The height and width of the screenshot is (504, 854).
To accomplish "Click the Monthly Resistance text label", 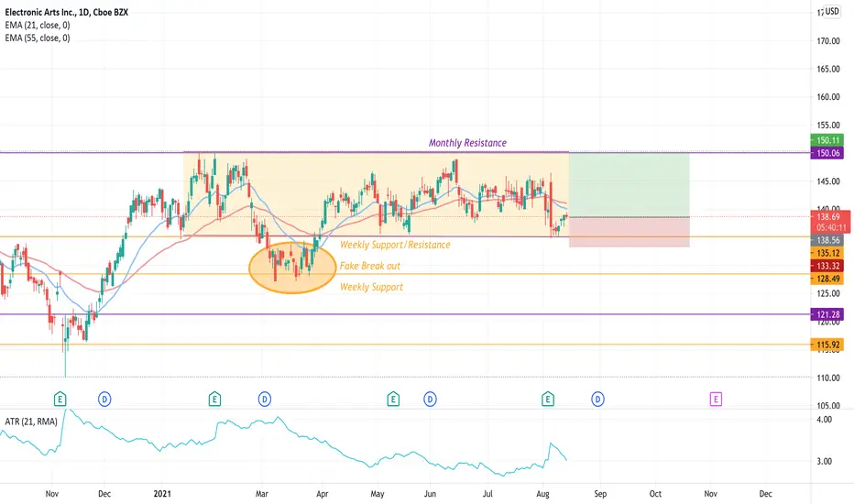I will click(x=467, y=143).
